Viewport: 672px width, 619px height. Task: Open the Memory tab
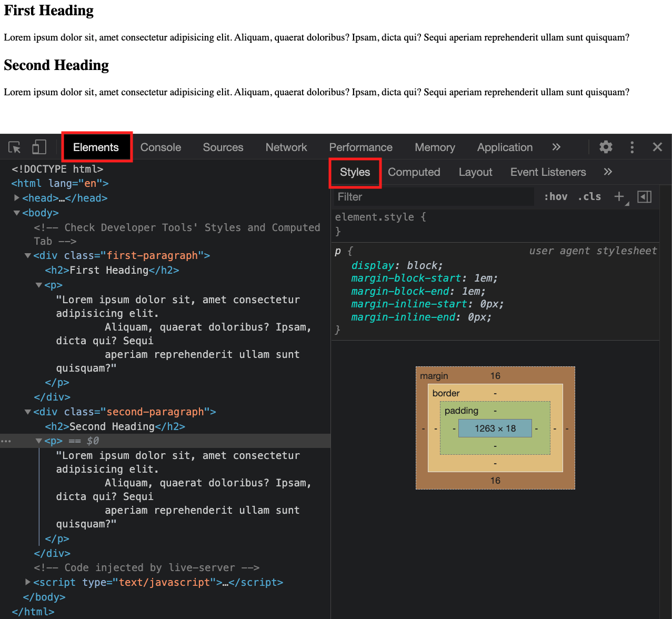point(435,147)
